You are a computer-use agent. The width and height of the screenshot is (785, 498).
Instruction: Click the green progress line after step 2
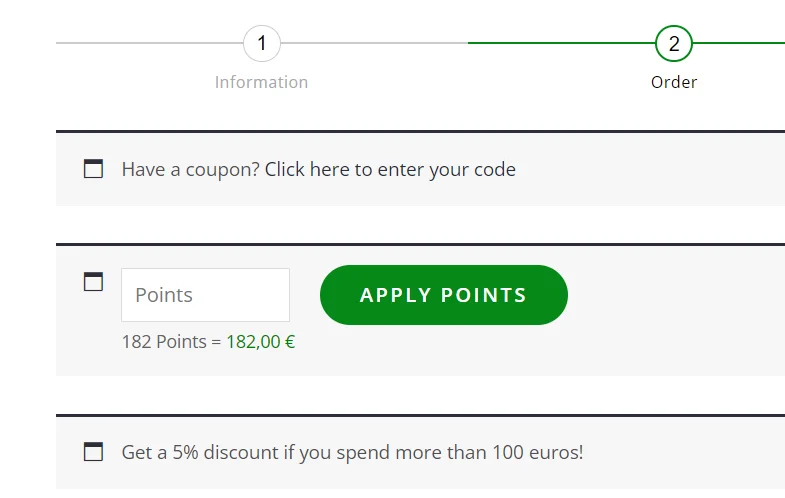click(x=738, y=43)
